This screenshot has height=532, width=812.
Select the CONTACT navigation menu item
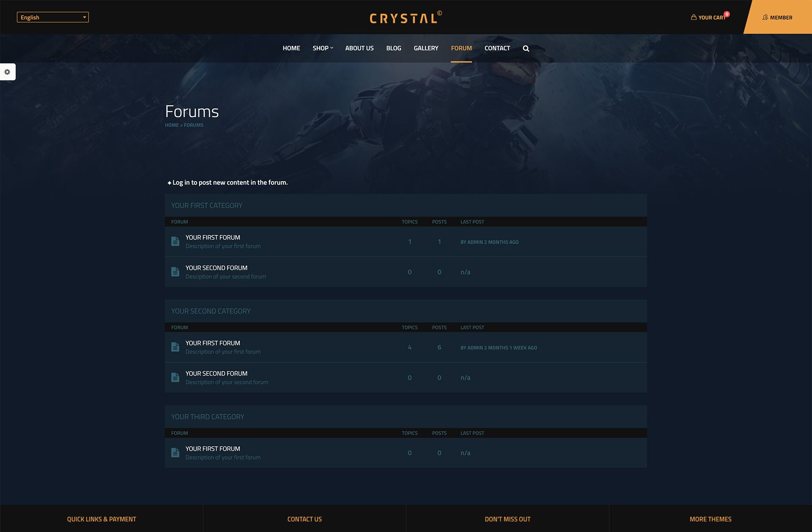(x=497, y=47)
